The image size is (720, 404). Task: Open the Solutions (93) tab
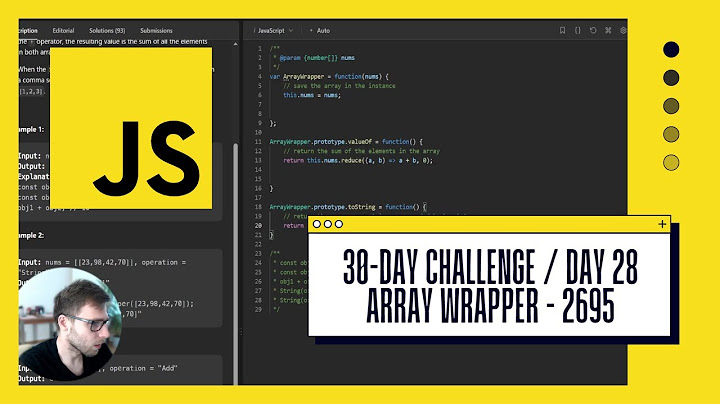[x=107, y=30]
